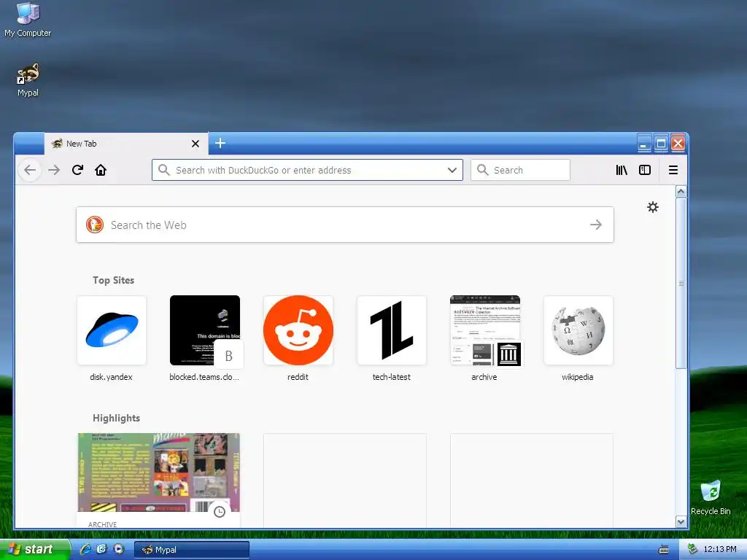Focus the toolbar Search field

tap(520, 170)
